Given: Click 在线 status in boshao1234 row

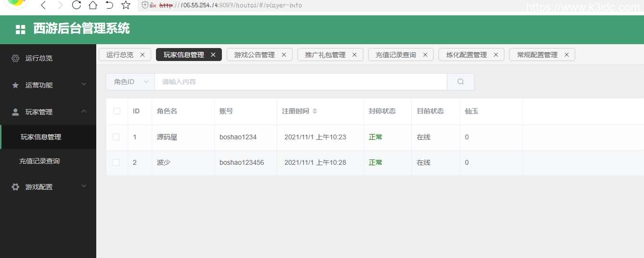Looking at the screenshot, I should 424,137.
